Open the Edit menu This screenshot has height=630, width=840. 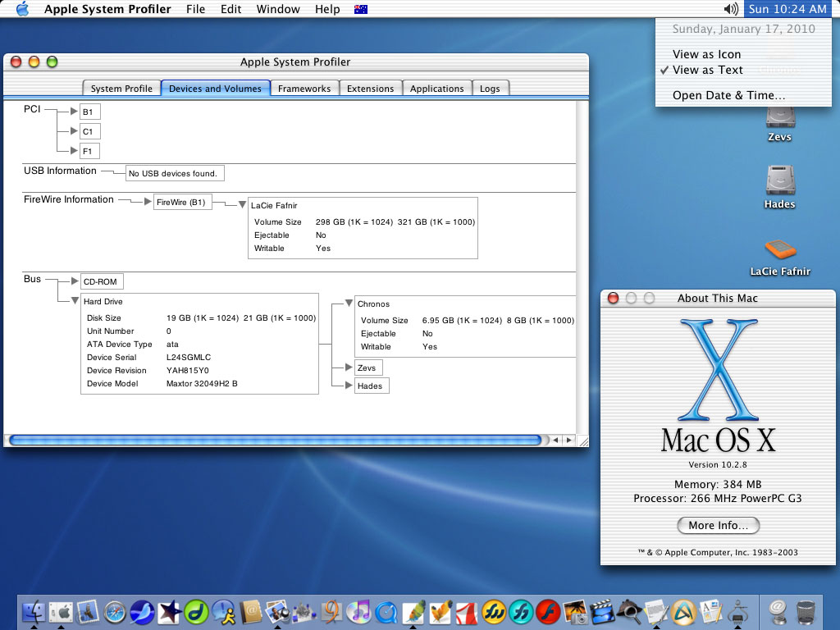coord(231,9)
